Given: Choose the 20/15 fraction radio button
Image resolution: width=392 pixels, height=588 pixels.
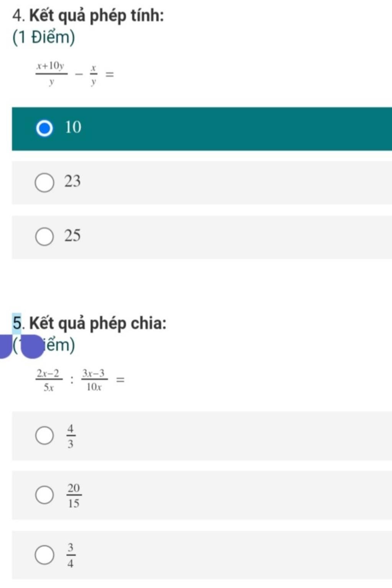Looking at the screenshot, I should [44, 495].
